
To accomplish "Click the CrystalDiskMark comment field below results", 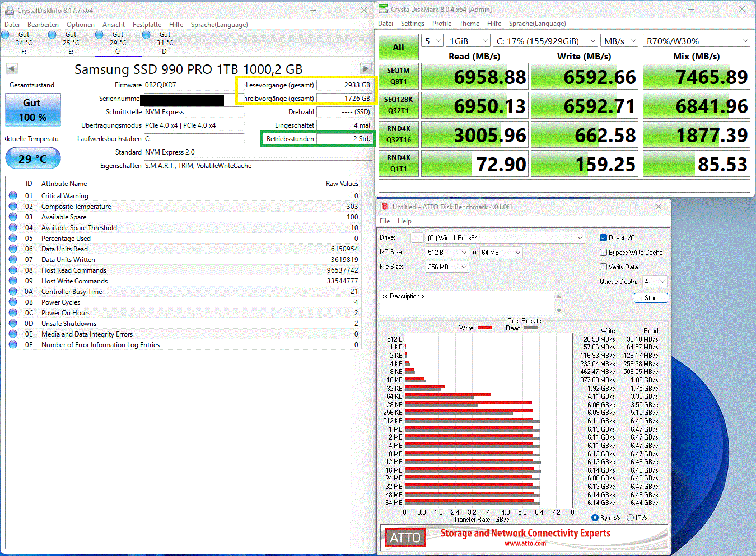I will [564, 186].
